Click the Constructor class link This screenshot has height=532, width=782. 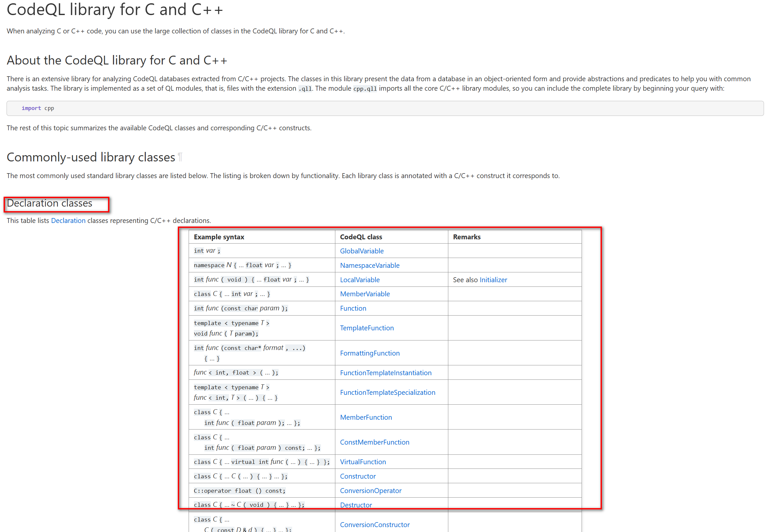point(358,476)
